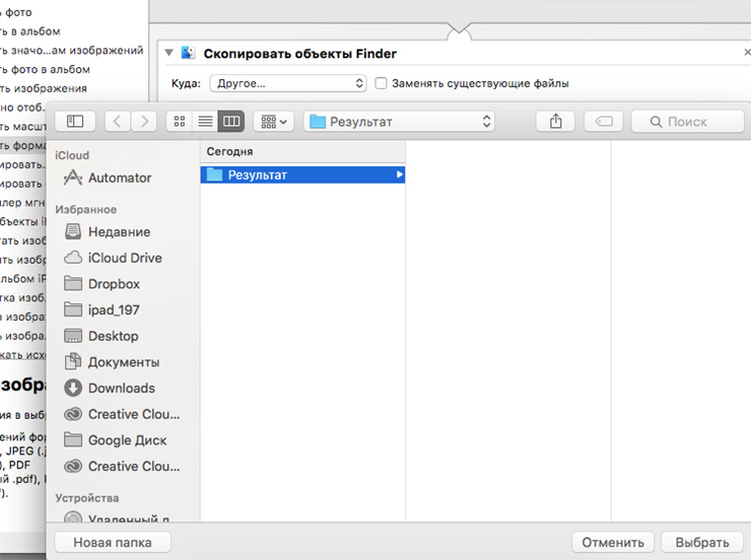The width and height of the screenshot is (751, 560).
Task: Click the Finder icon in action header
Action: click(x=188, y=52)
